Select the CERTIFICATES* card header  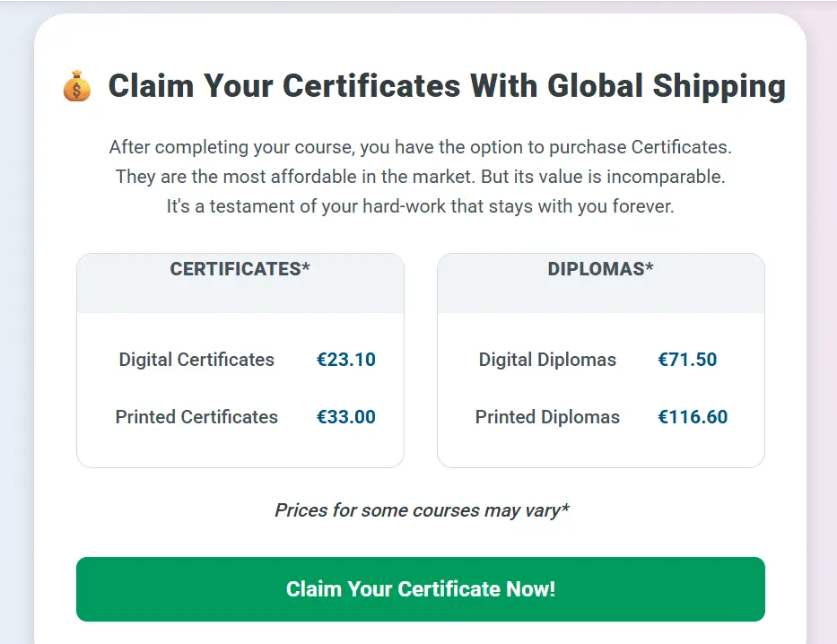click(x=240, y=269)
